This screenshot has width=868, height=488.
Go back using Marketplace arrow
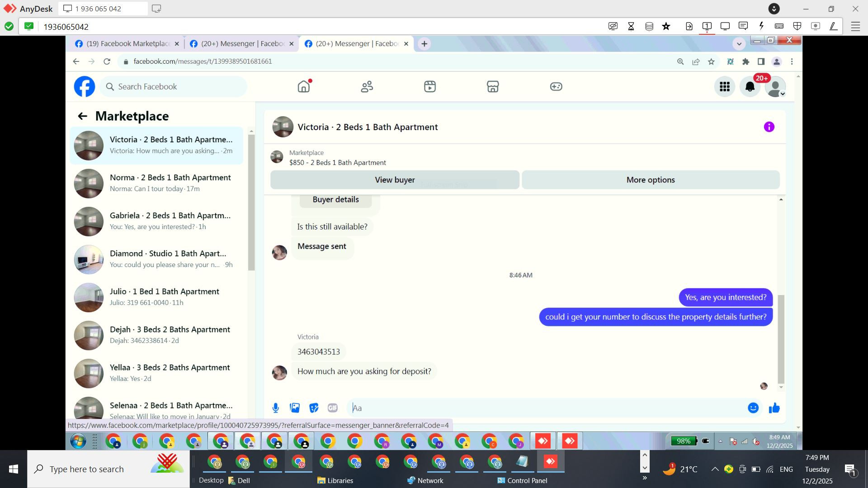tap(82, 116)
